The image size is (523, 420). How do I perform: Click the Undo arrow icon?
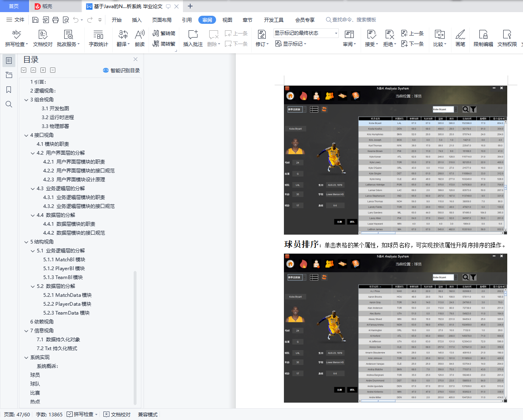coord(76,20)
